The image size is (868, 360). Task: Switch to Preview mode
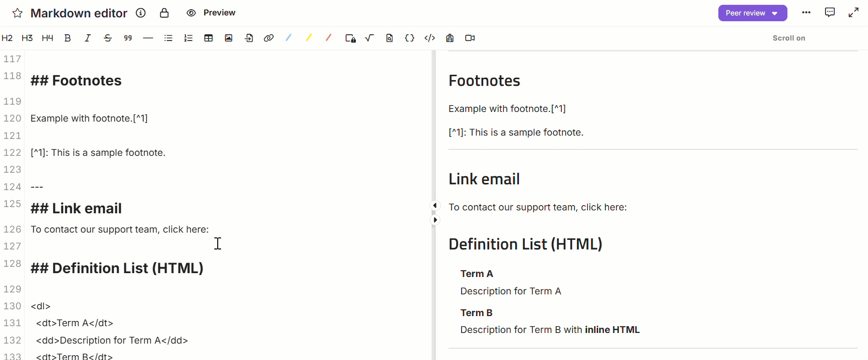pyautogui.click(x=211, y=13)
